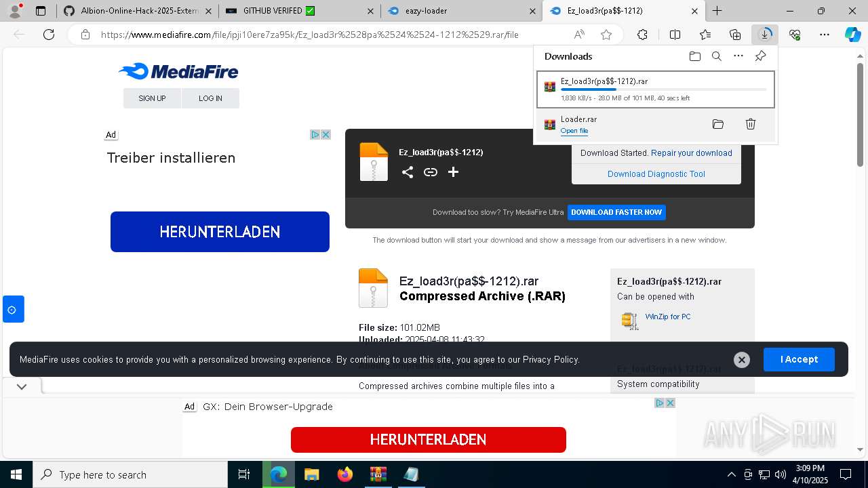View site information lock icon

pos(85,35)
